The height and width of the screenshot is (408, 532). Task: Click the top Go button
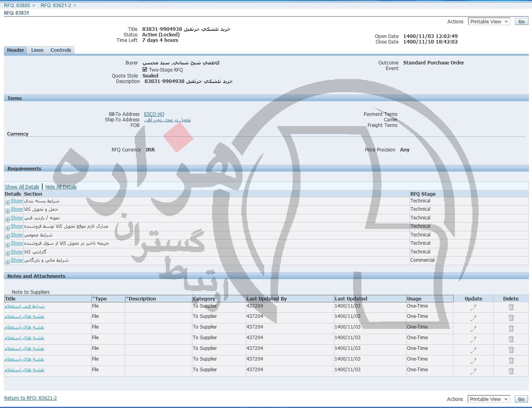pyautogui.click(x=521, y=22)
